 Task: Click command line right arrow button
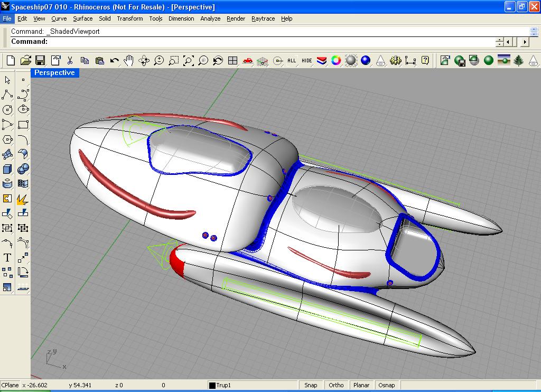click(525, 42)
